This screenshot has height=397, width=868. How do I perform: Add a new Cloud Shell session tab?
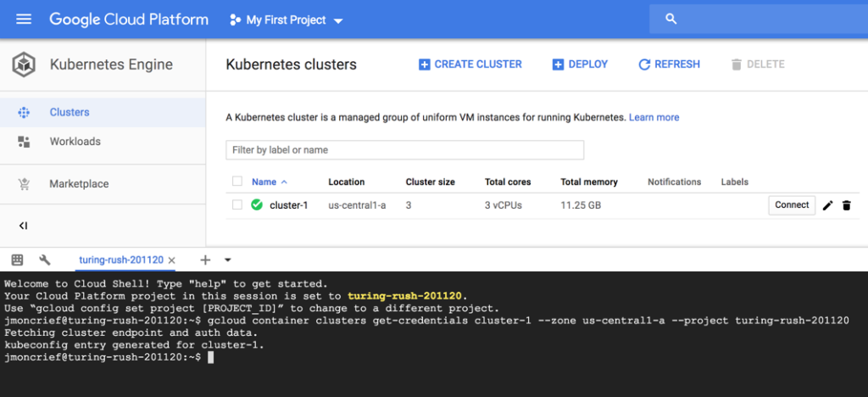click(205, 260)
